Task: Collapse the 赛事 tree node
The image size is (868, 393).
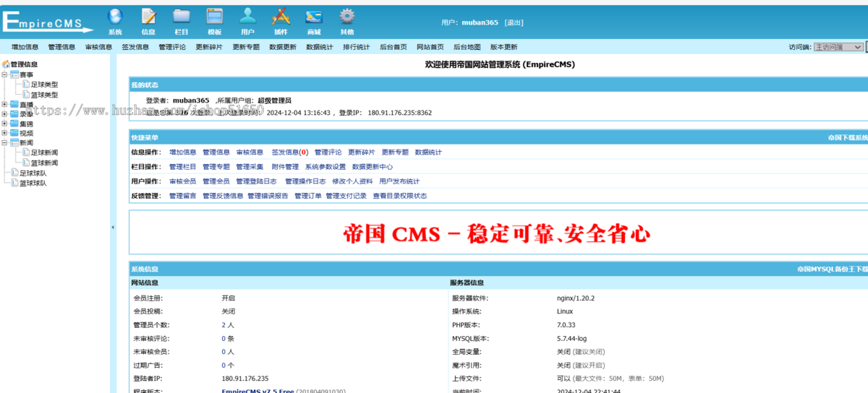Action: 5,74
